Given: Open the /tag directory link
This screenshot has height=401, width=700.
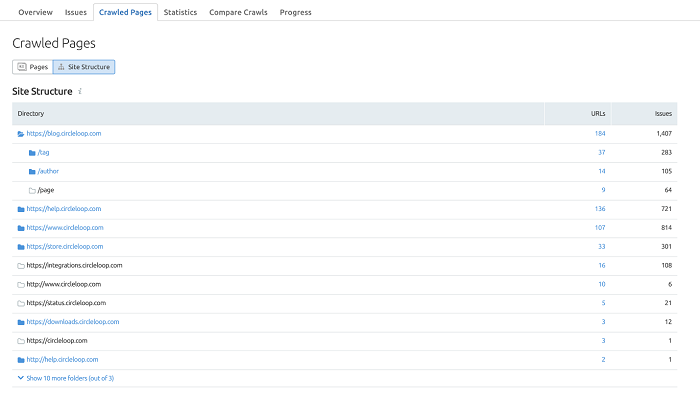Looking at the screenshot, I should click(x=43, y=152).
